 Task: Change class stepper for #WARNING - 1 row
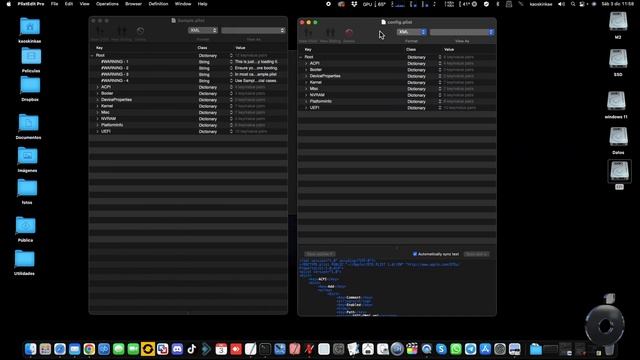pos(231,62)
